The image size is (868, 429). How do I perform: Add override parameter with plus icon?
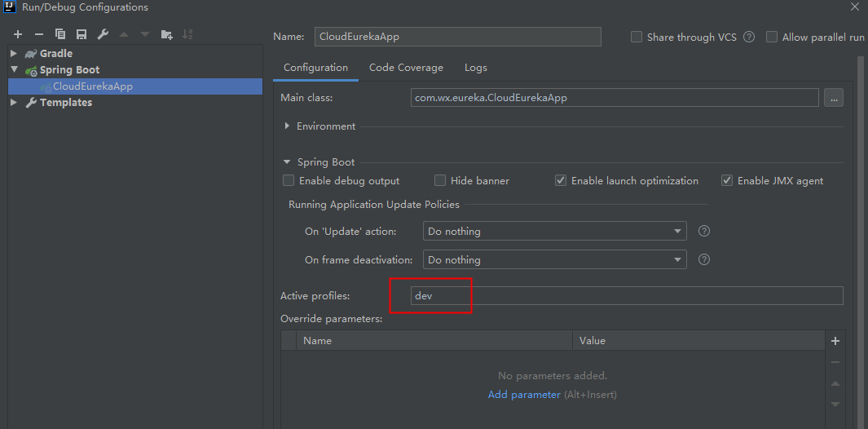click(836, 341)
